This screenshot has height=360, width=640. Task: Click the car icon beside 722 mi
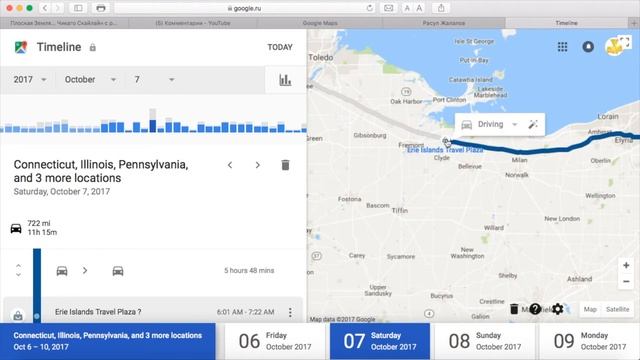(x=16, y=228)
